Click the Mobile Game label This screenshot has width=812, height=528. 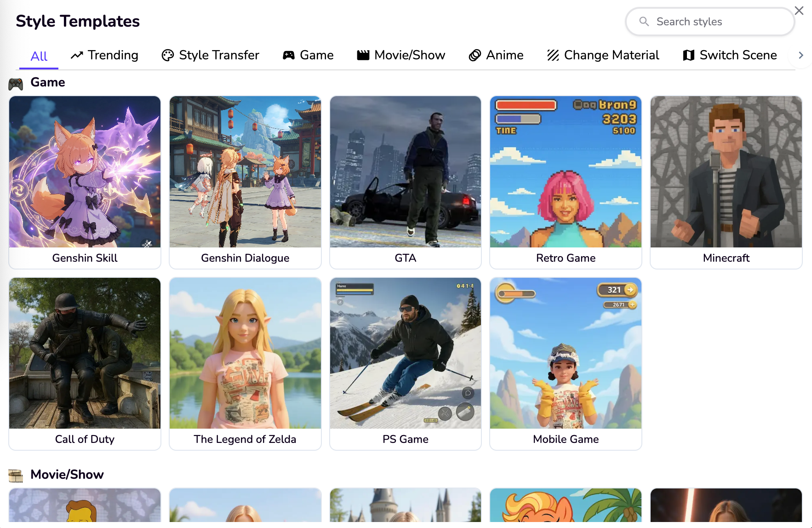(x=566, y=439)
